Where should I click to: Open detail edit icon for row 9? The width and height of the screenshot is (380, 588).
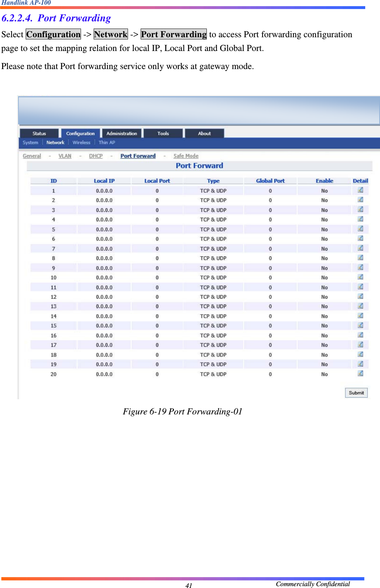coord(360,267)
